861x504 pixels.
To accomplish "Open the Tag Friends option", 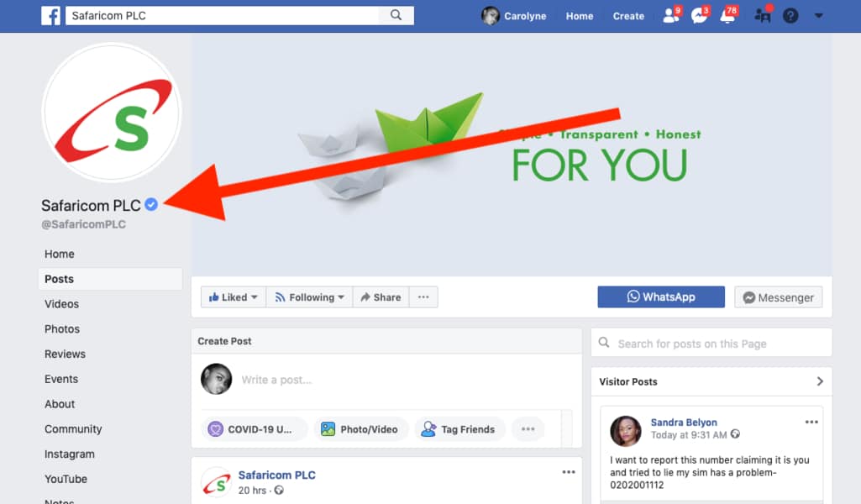I will 459,428.
